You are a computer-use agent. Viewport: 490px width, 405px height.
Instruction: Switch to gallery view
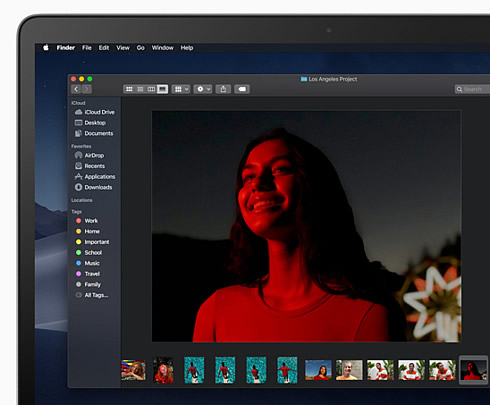click(x=162, y=89)
